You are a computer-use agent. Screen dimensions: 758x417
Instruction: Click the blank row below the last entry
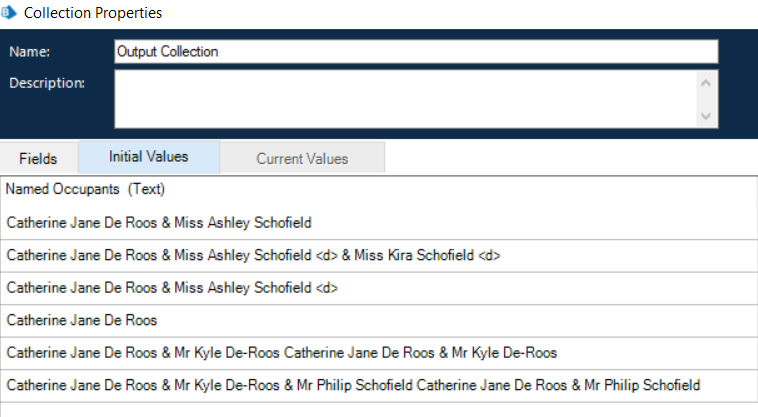[378, 409]
